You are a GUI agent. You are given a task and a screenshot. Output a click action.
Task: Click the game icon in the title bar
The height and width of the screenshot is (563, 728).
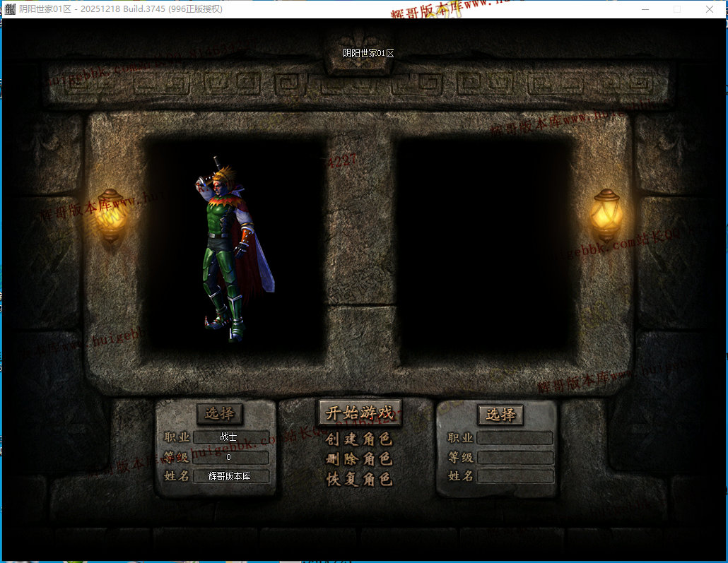10,9
